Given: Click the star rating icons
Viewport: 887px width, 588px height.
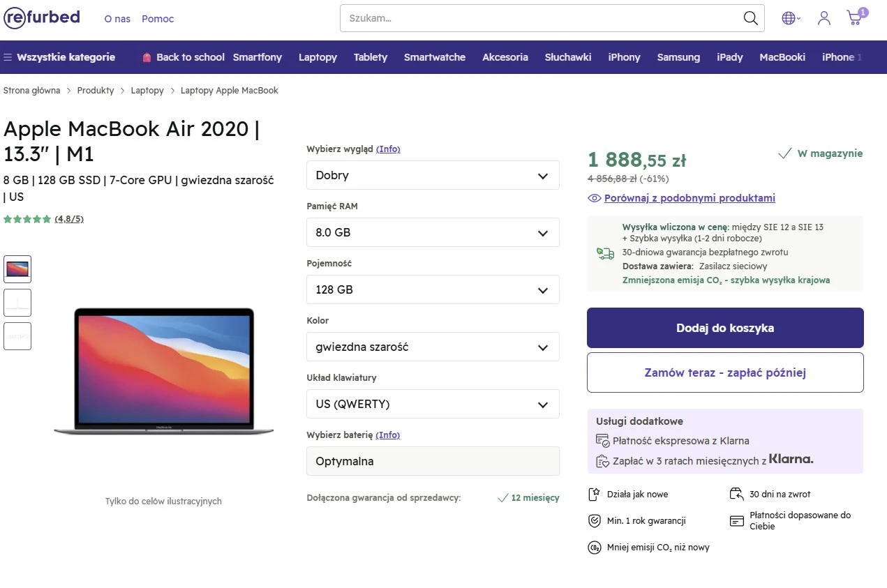Looking at the screenshot, I should [x=27, y=219].
